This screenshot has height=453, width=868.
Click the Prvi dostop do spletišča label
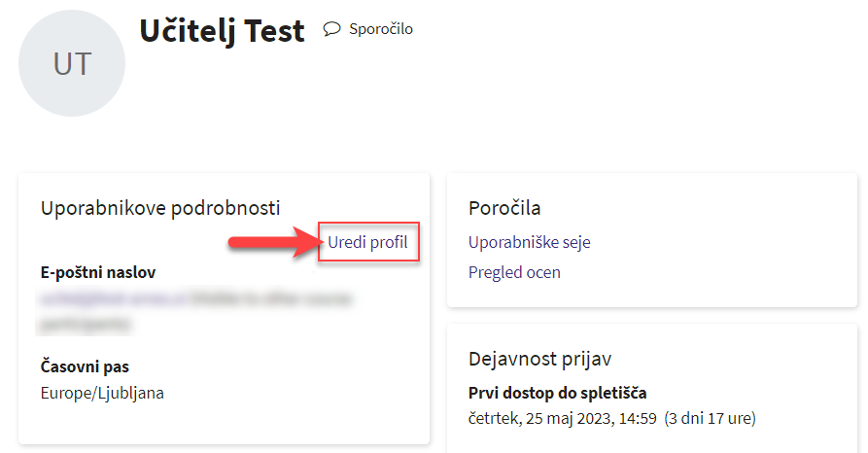point(557,393)
